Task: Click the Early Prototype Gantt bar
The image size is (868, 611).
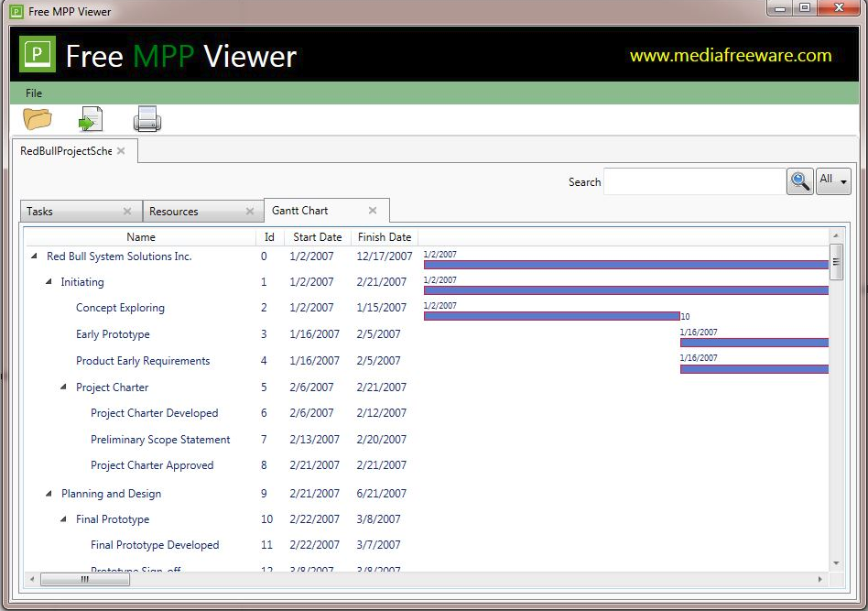Action: (754, 343)
